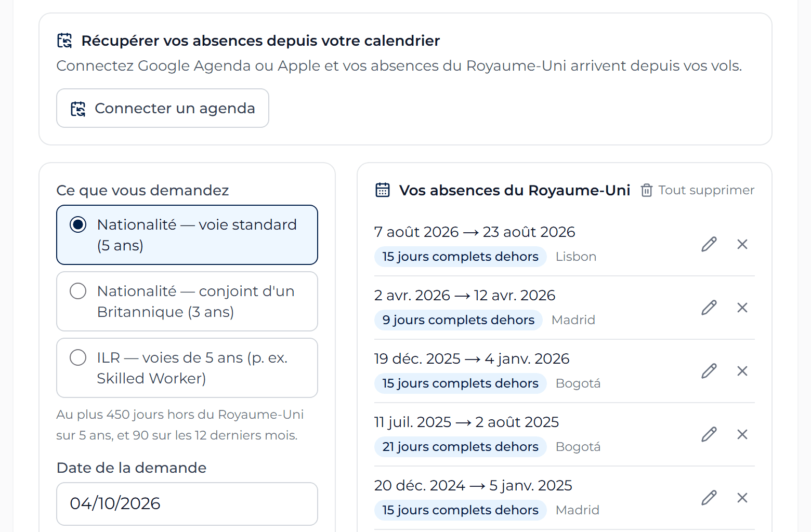Image resolution: width=811 pixels, height=532 pixels.
Task: Click the Date de la demande field
Action: point(187,504)
